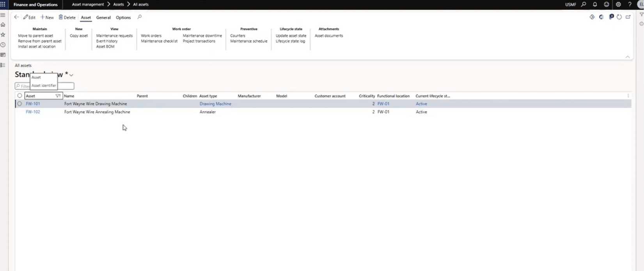This screenshot has height=271, width=644.
Task: Open the FW-102 asset link
Action: (x=33, y=112)
